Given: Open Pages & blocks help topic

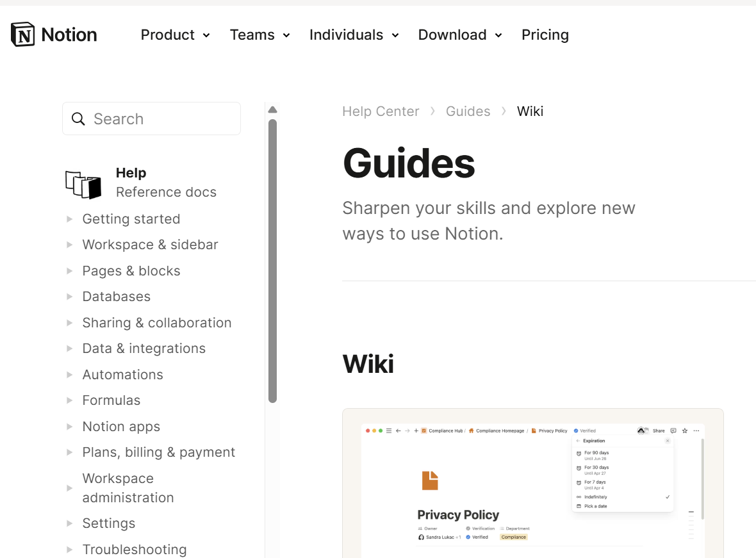Looking at the screenshot, I should (x=131, y=271).
